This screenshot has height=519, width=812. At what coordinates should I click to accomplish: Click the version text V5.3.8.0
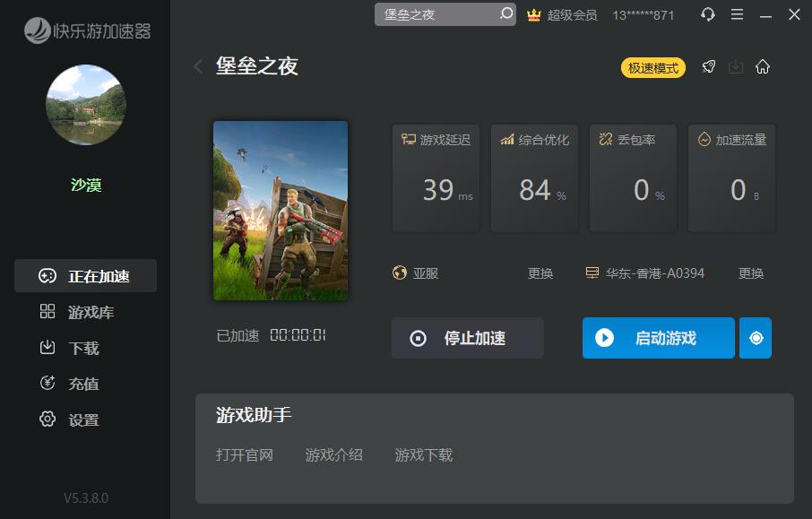[x=86, y=498]
